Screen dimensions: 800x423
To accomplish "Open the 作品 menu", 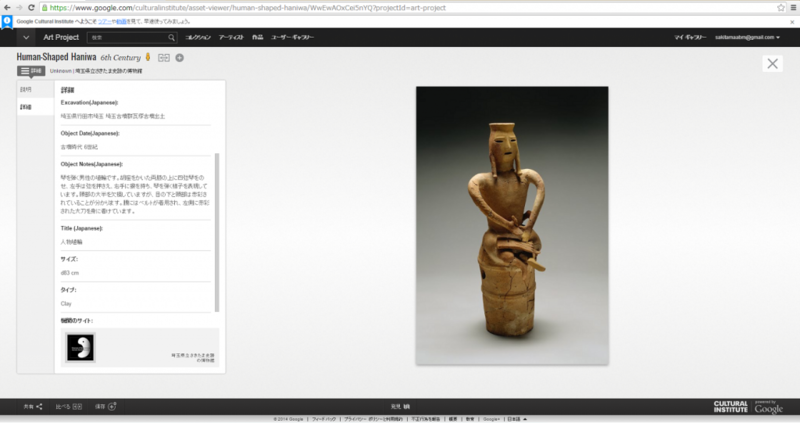I will click(257, 37).
